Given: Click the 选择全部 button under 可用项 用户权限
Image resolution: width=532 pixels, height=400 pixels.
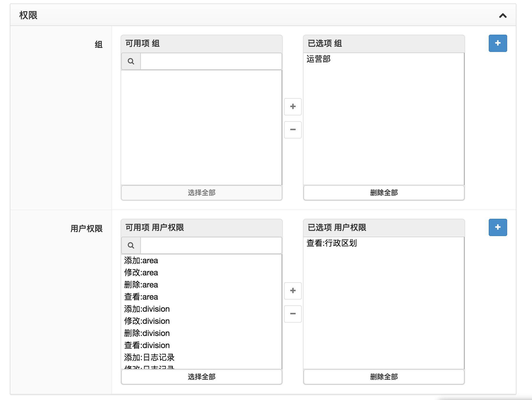Looking at the screenshot, I should point(202,377).
